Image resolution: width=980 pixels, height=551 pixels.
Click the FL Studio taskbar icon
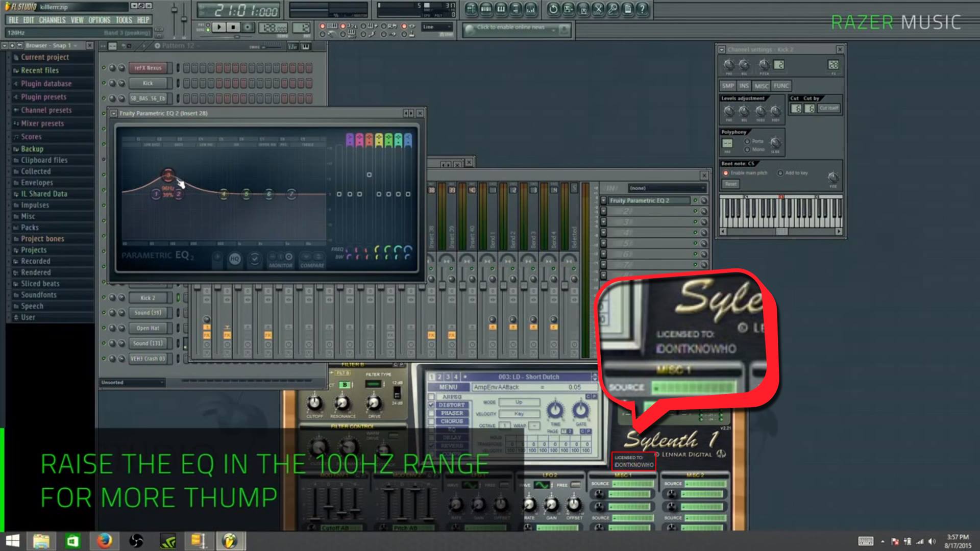pyautogui.click(x=230, y=541)
